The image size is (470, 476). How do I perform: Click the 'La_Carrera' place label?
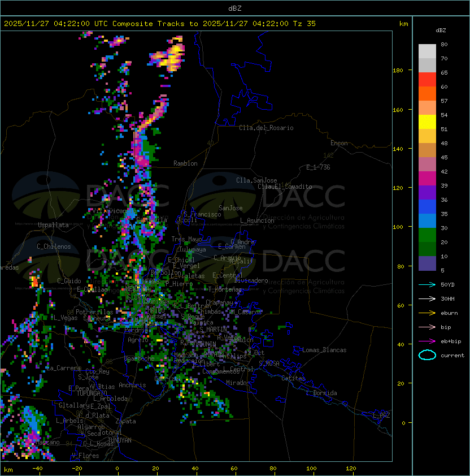point(63,368)
